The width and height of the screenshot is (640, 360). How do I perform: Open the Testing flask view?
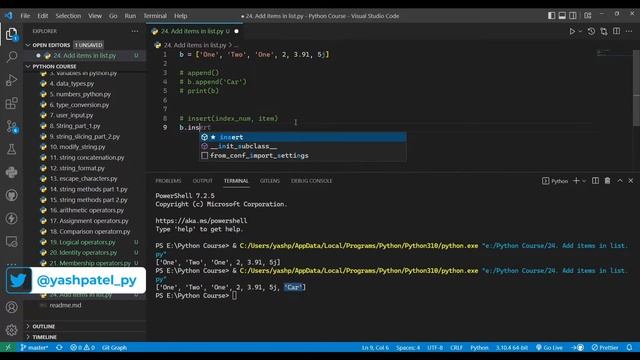(x=11, y=149)
